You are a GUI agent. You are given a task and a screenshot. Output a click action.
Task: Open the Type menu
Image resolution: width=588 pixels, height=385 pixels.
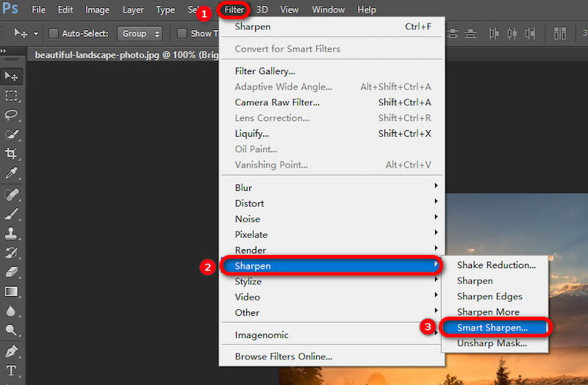165,10
